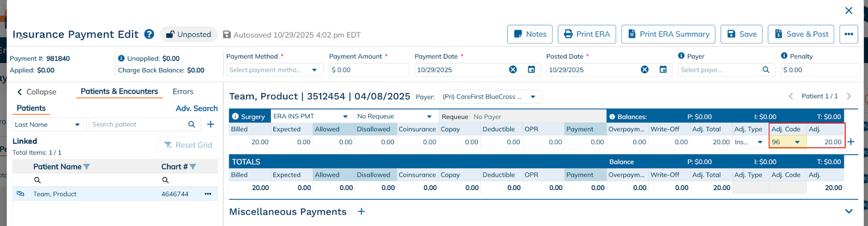Open the Last Name search type dropdown
868x226 pixels.
click(77, 125)
